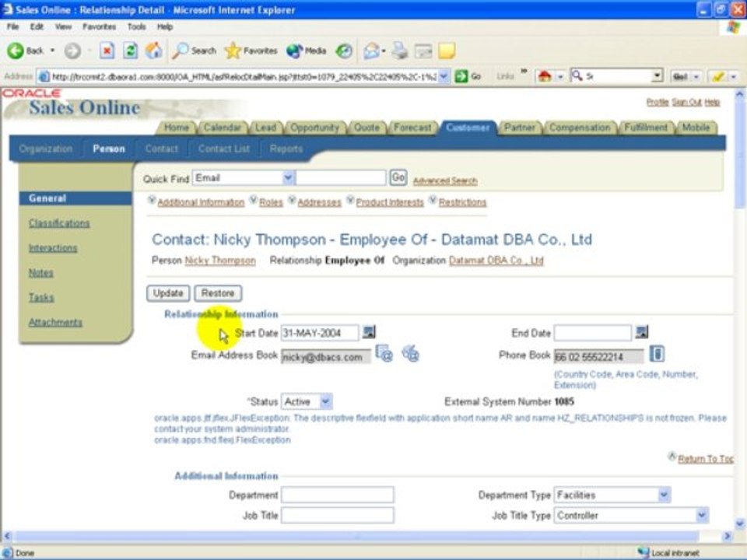This screenshot has height=560, width=747.
Task: Expand the Job Title Type Controller dropdown
Action: pyautogui.click(x=702, y=515)
